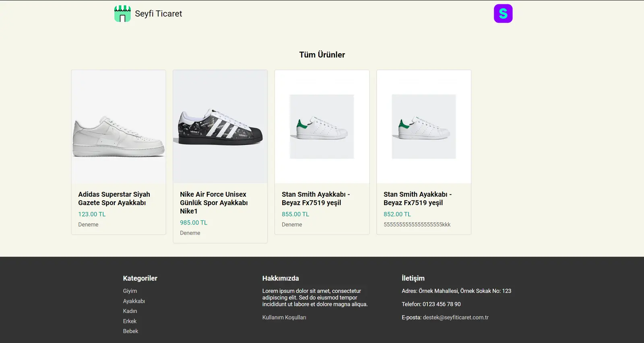Open the shoe image of the 855.00 TL Stan Smith card

point(322,127)
